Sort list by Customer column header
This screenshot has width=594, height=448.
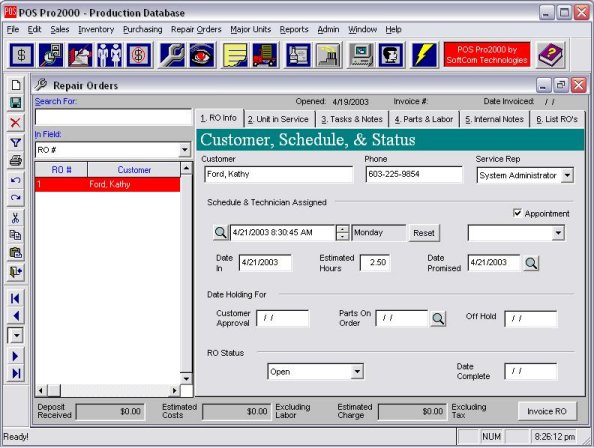pos(134,170)
